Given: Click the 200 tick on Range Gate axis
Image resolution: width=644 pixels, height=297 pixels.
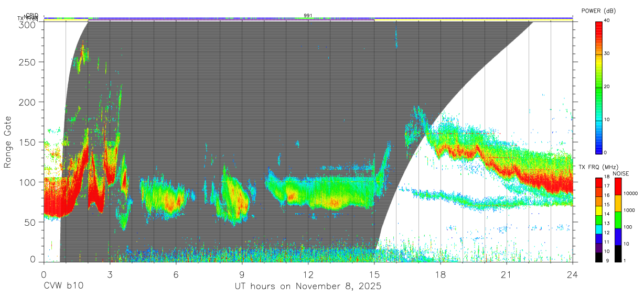Looking at the screenshot, I should [28, 102].
